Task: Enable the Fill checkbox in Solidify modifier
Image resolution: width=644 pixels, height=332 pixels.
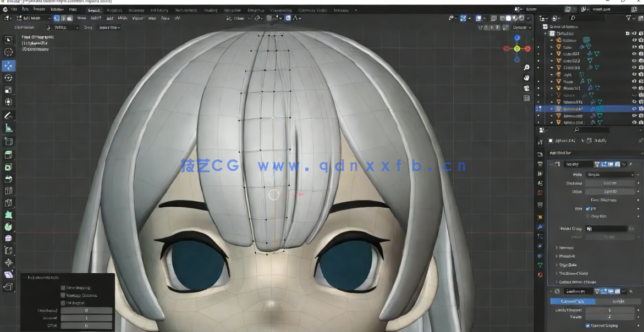Action: (x=587, y=208)
